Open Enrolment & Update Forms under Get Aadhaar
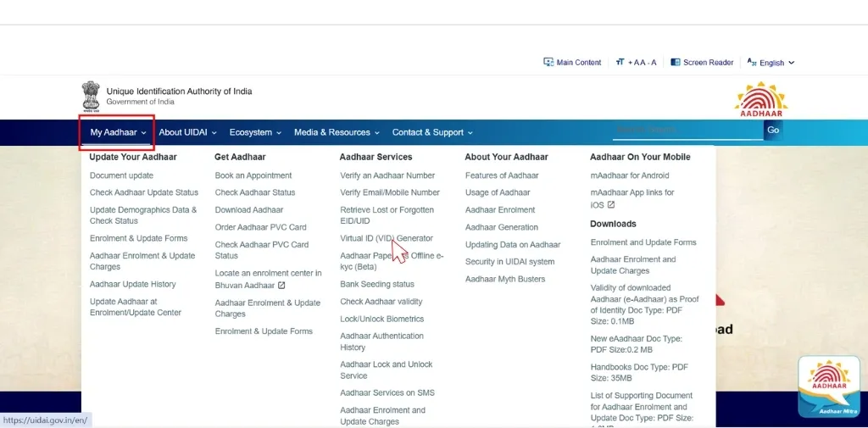This screenshot has width=868, height=428. 264,331
